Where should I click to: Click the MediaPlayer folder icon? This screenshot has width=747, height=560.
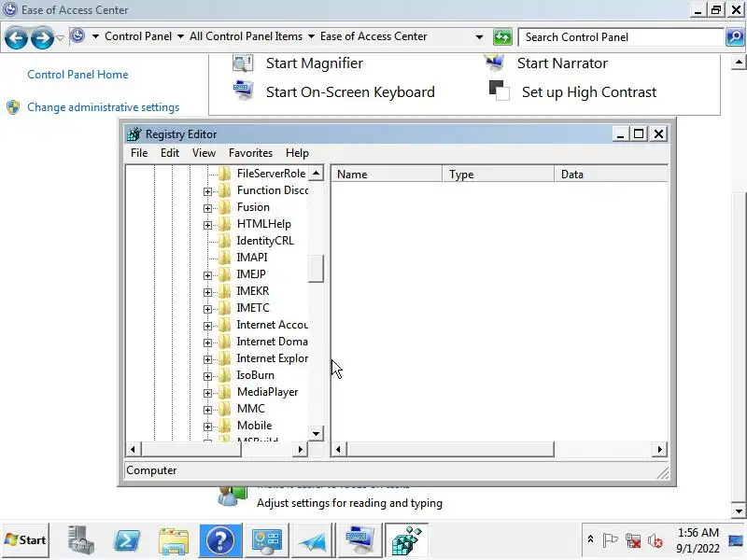click(x=225, y=392)
